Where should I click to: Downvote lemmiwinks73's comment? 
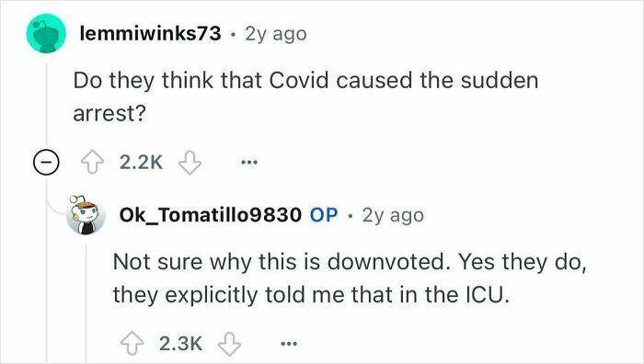[190, 162]
